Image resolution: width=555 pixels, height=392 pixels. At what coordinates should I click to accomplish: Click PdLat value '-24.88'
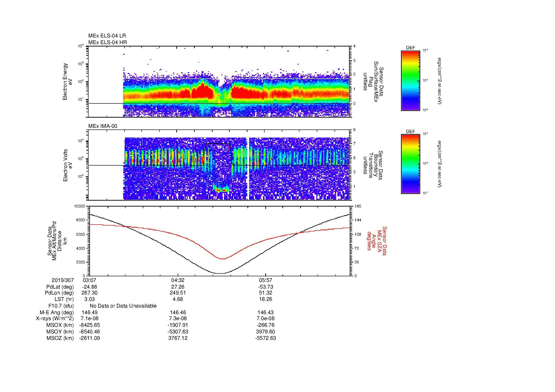(x=89, y=287)
